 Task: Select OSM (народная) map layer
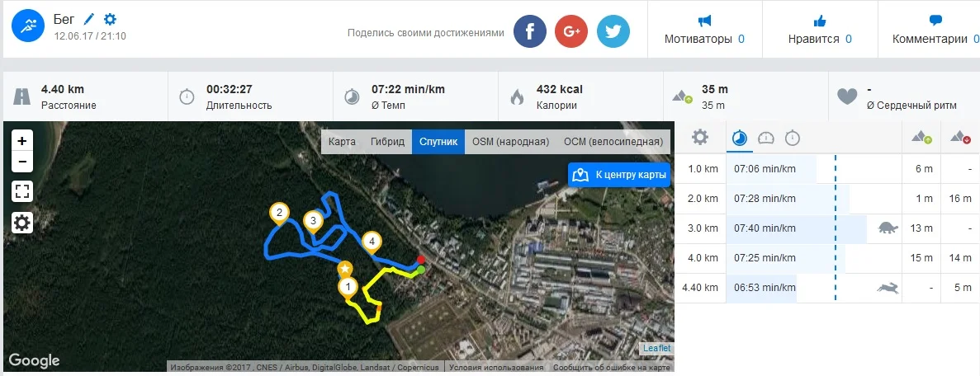(x=510, y=142)
